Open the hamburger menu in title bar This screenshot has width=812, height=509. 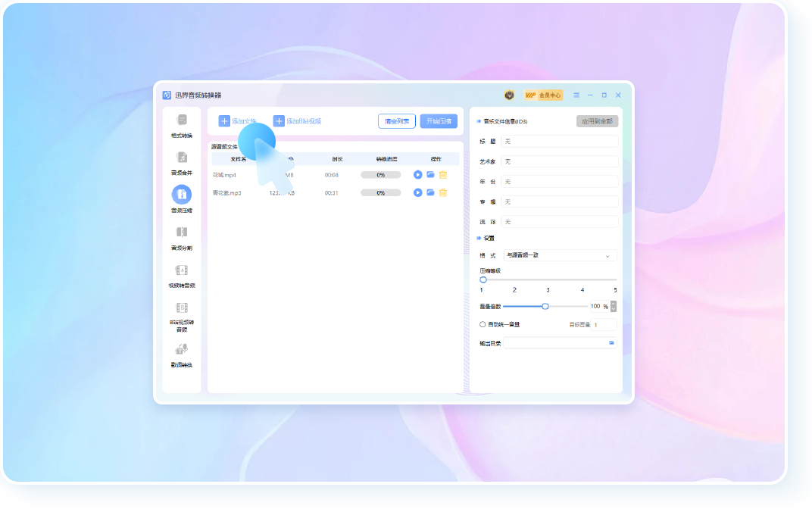click(576, 95)
